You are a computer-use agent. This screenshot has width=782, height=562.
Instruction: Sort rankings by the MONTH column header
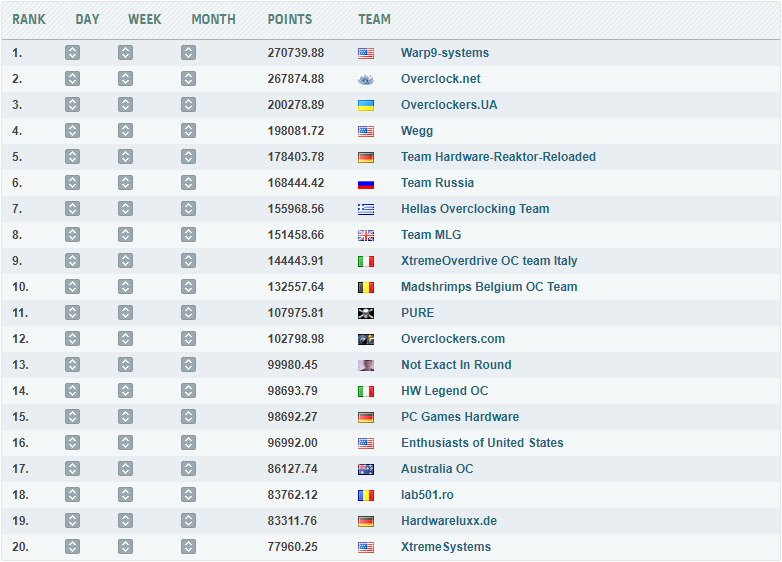pos(213,19)
